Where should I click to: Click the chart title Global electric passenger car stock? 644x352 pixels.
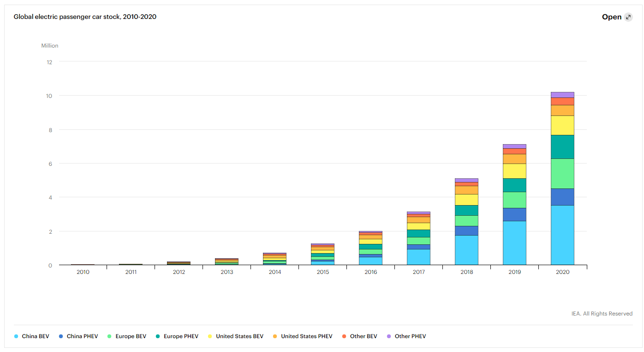pos(85,17)
